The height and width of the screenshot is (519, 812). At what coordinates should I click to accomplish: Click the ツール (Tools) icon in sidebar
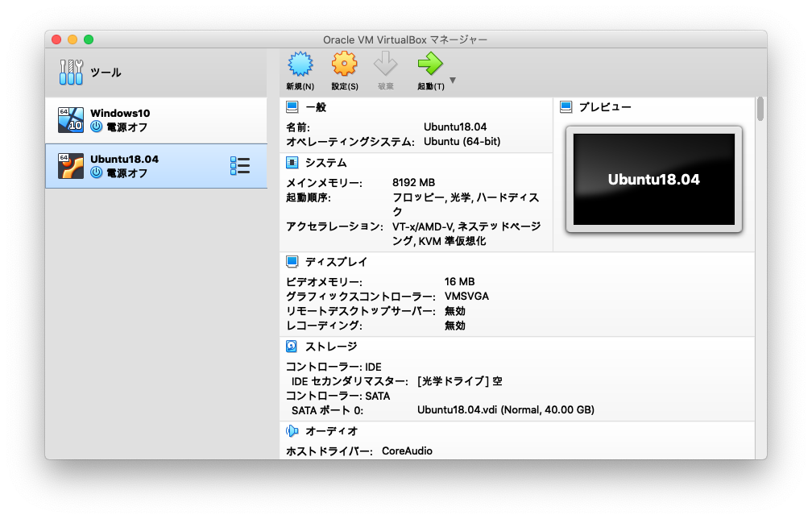(70, 71)
